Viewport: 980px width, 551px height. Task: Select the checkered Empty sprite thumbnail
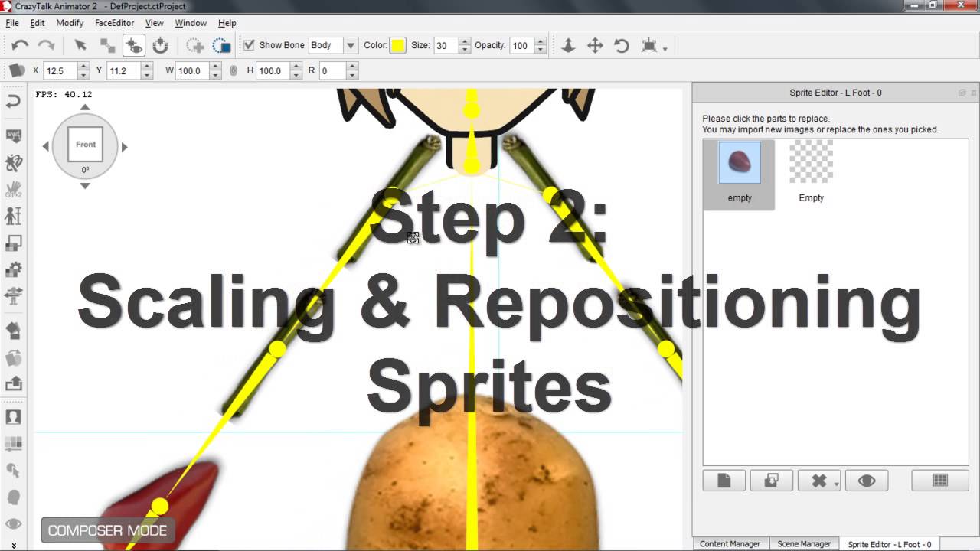pyautogui.click(x=811, y=162)
